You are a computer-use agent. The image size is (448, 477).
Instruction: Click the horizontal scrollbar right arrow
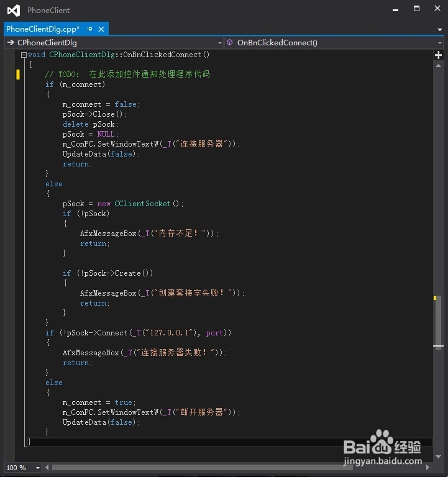pyautogui.click(x=427, y=467)
